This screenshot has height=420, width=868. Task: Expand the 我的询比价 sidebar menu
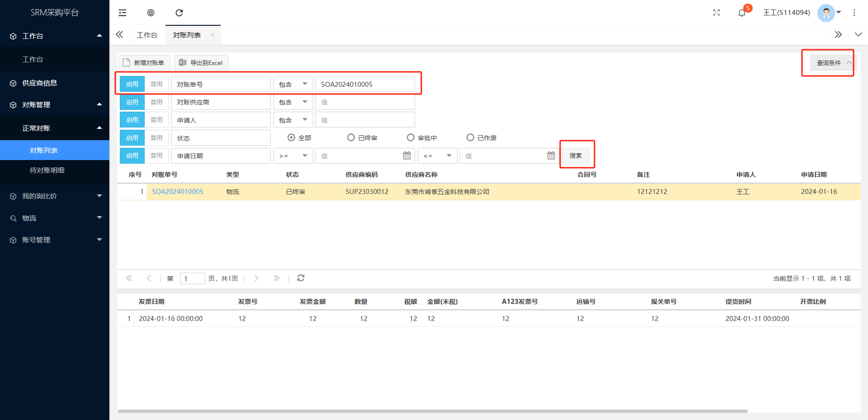pos(55,196)
